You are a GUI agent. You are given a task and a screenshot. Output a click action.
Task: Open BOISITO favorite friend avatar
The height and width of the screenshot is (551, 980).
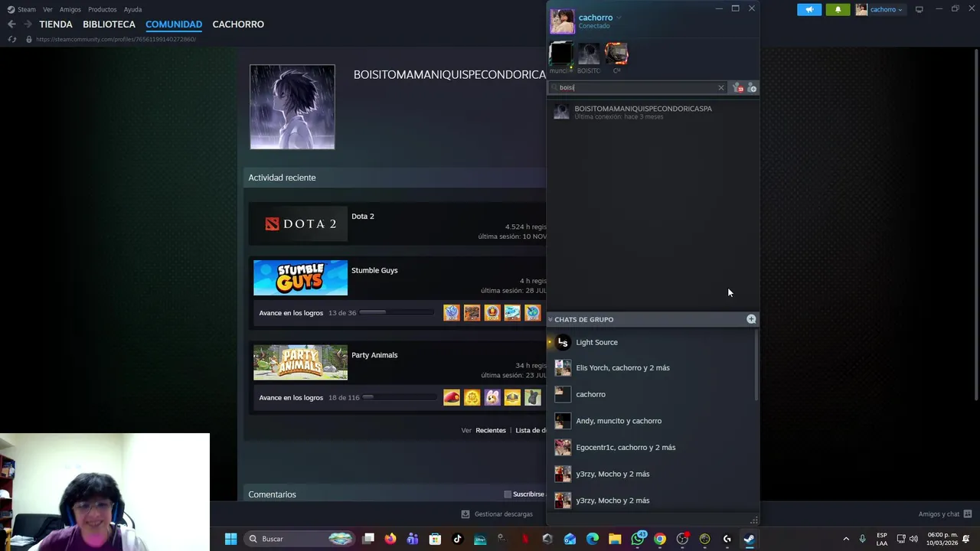point(589,54)
